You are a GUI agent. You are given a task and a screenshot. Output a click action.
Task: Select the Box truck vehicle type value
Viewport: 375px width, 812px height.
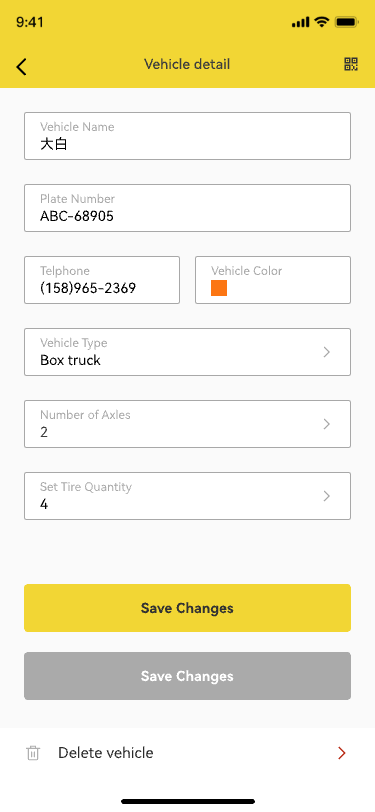70,360
